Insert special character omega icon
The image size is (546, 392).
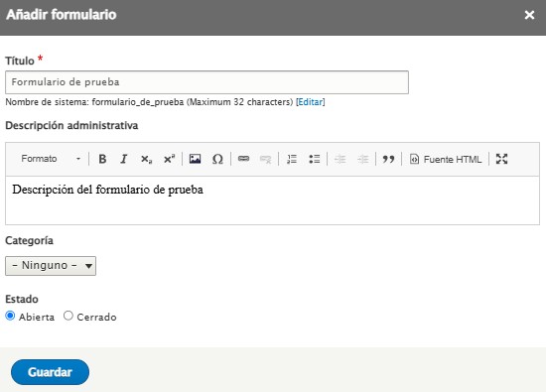click(217, 159)
